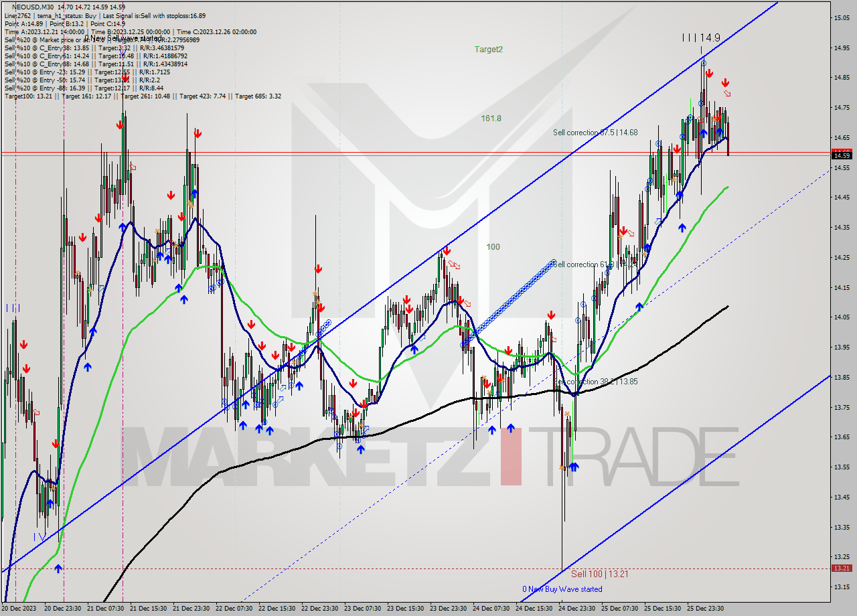Click the '0 New Sell wave started' label
The height and width of the screenshot is (616, 857).
123,38
